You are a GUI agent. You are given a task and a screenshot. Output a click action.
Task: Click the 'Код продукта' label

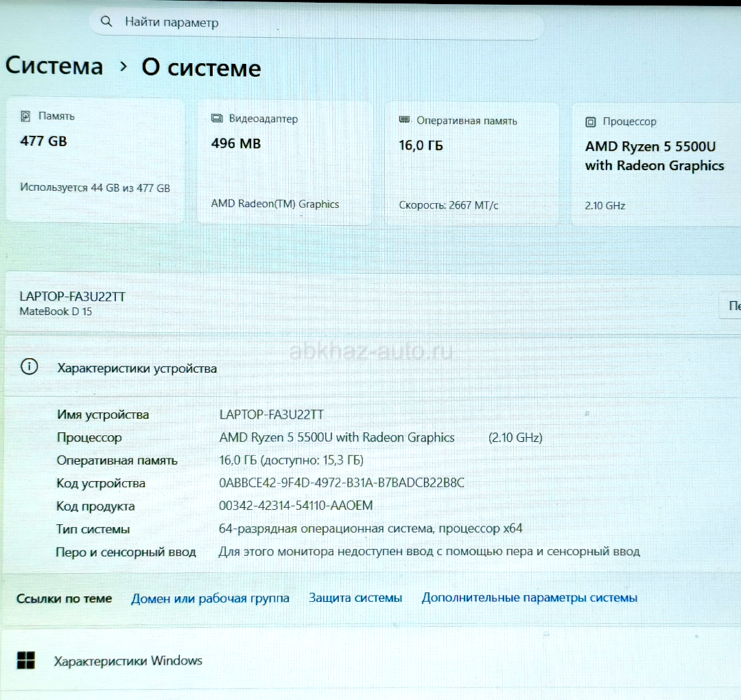[95, 506]
